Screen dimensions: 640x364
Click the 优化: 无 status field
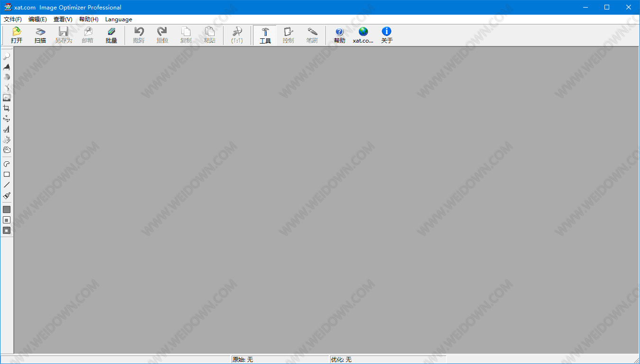388,360
